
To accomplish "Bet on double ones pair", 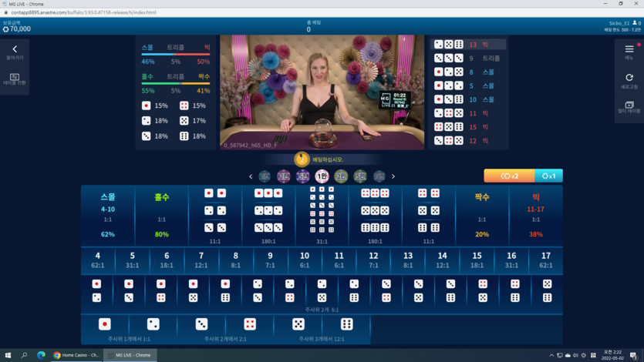I will pos(215,193).
